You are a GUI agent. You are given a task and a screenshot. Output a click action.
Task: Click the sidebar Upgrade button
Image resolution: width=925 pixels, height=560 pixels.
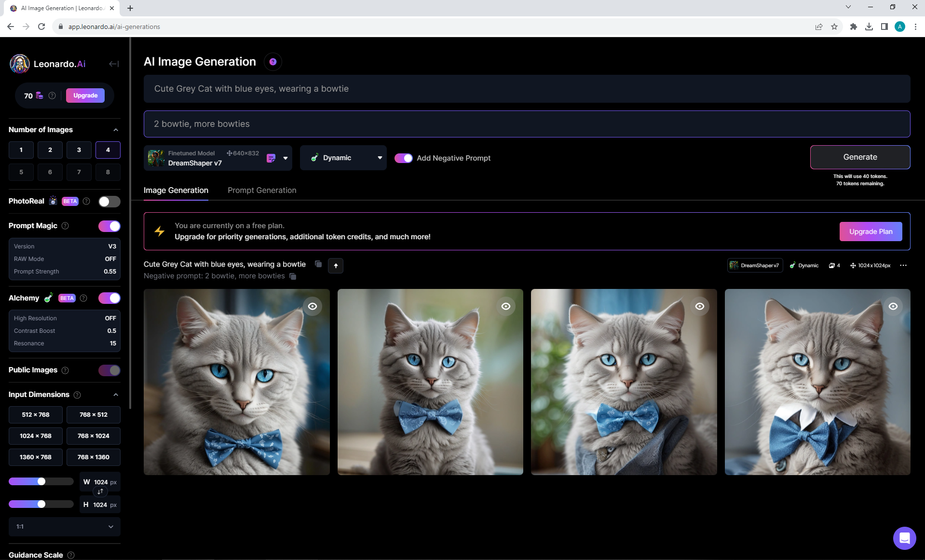(85, 96)
